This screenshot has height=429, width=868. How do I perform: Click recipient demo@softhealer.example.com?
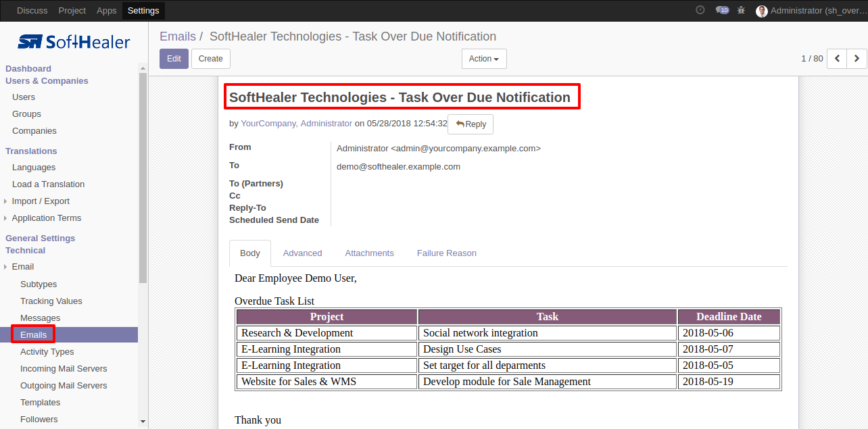[x=398, y=167]
